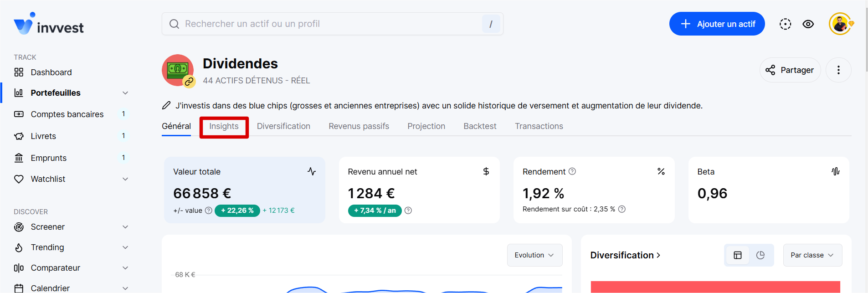Click the Emprunts bank icon

click(x=19, y=158)
